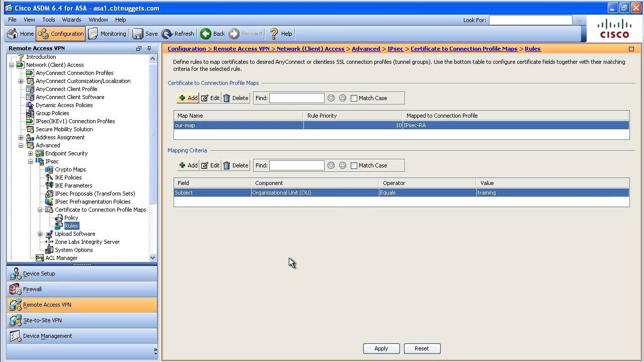This screenshot has width=644, height=362.
Task: Find next in the maps table
Action: tap(331, 98)
